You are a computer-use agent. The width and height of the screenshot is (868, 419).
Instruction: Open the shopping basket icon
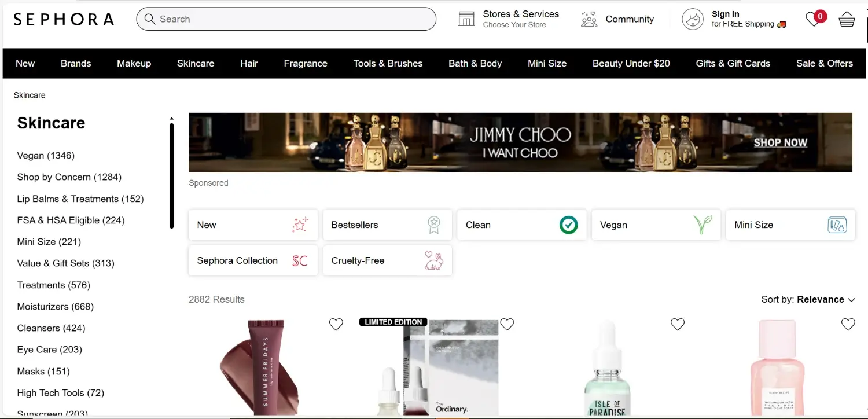click(847, 19)
